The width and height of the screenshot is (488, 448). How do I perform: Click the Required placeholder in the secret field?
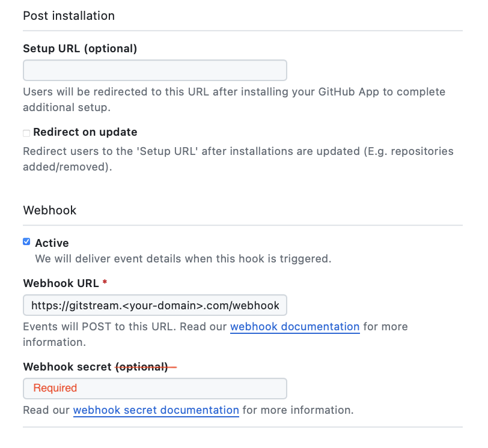[56, 388]
